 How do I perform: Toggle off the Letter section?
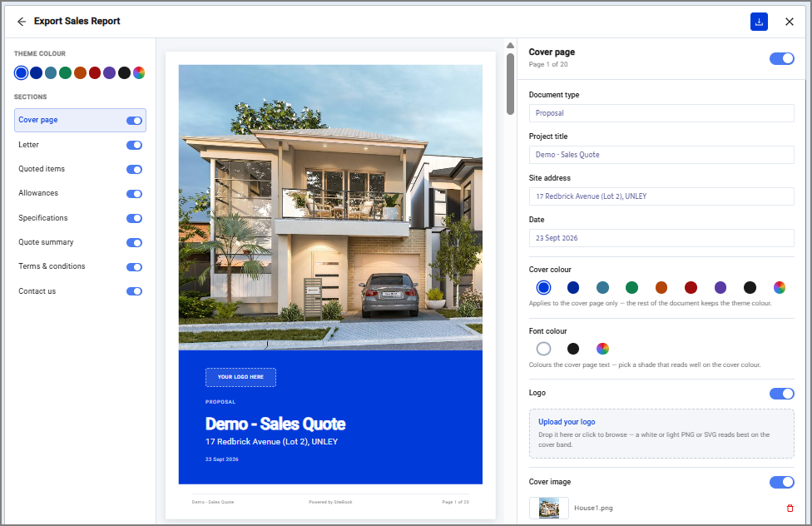coord(134,145)
